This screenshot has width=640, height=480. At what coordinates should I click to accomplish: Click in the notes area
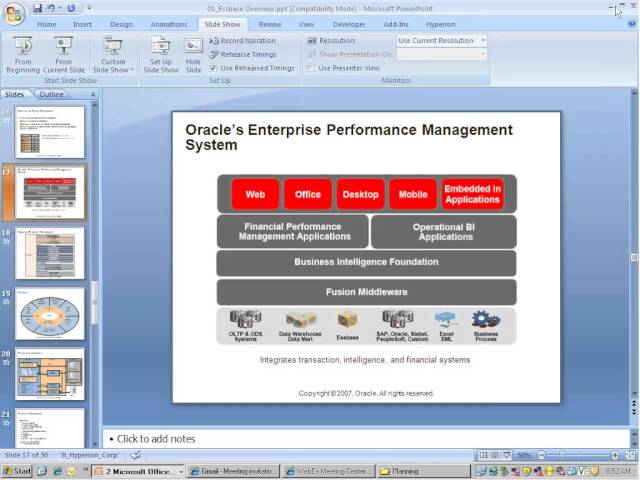click(x=366, y=439)
